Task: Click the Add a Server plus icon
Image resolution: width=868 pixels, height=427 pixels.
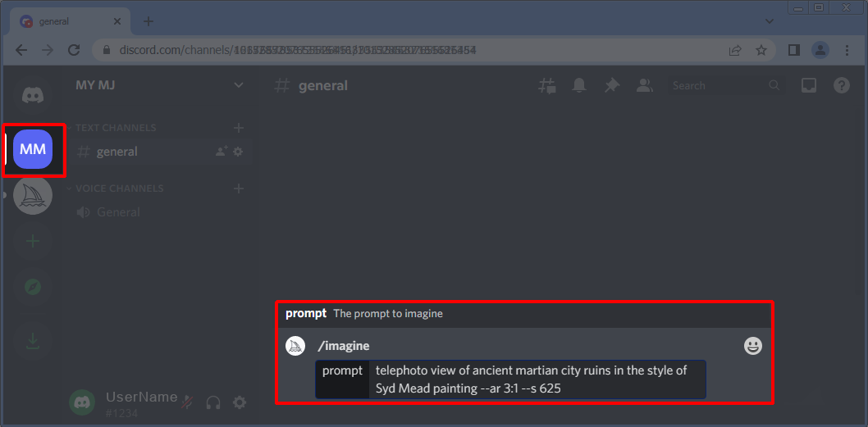Action: pyautogui.click(x=33, y=241)
